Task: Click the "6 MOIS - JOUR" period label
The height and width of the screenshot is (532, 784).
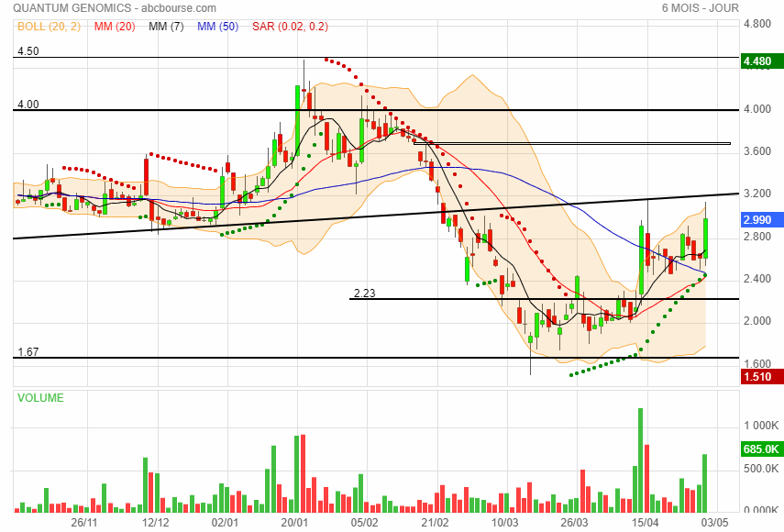Action: click(x=700, y=8)
